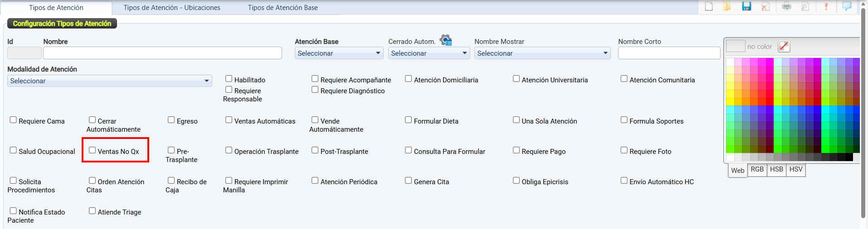Switch color picker to RGB mode
This screenshot has width=868, height=229.
[757, 170]
